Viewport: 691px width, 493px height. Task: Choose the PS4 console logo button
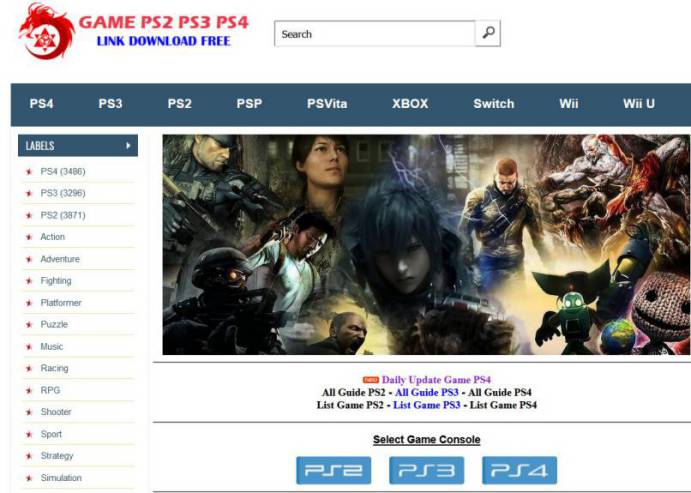pos(520,471)
